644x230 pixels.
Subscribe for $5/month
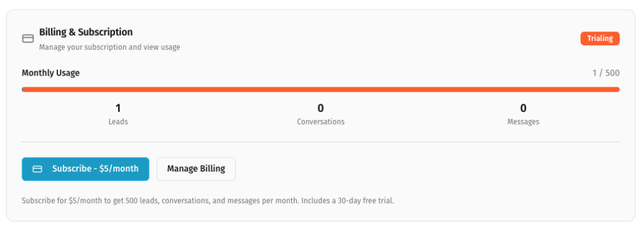click(x=86, y=169)
